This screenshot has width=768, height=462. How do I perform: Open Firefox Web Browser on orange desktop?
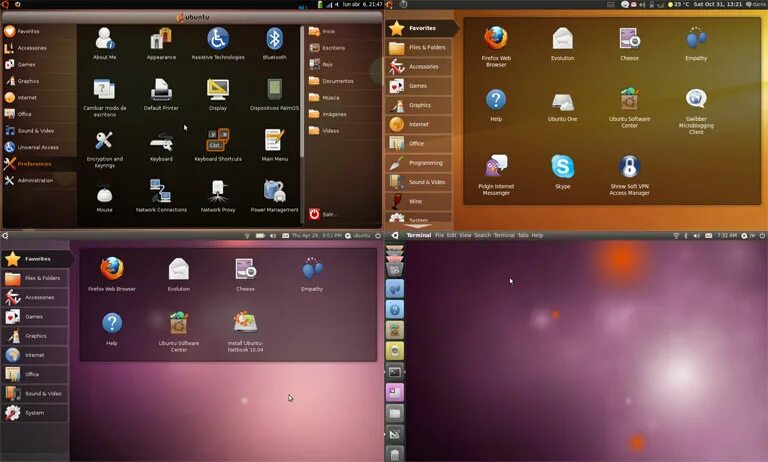(x=496, y=46)
